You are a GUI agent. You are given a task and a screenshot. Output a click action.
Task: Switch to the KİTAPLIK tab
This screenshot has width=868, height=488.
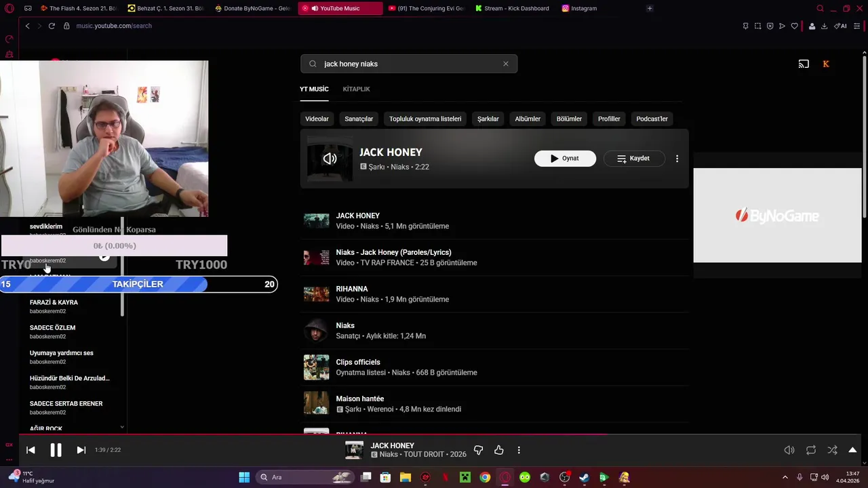coord(356,89)
